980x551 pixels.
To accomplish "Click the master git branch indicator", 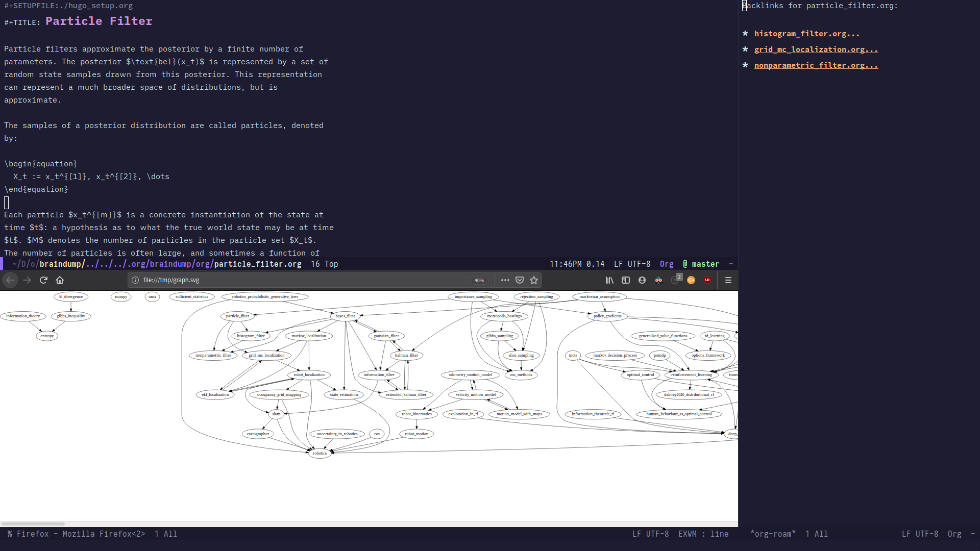I will tap(701, 264).
